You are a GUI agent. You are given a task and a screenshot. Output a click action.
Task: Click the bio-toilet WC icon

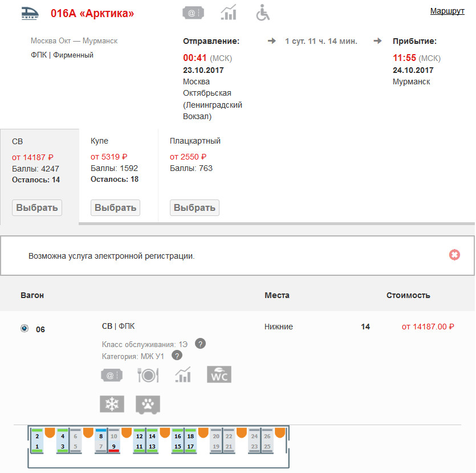219,374
